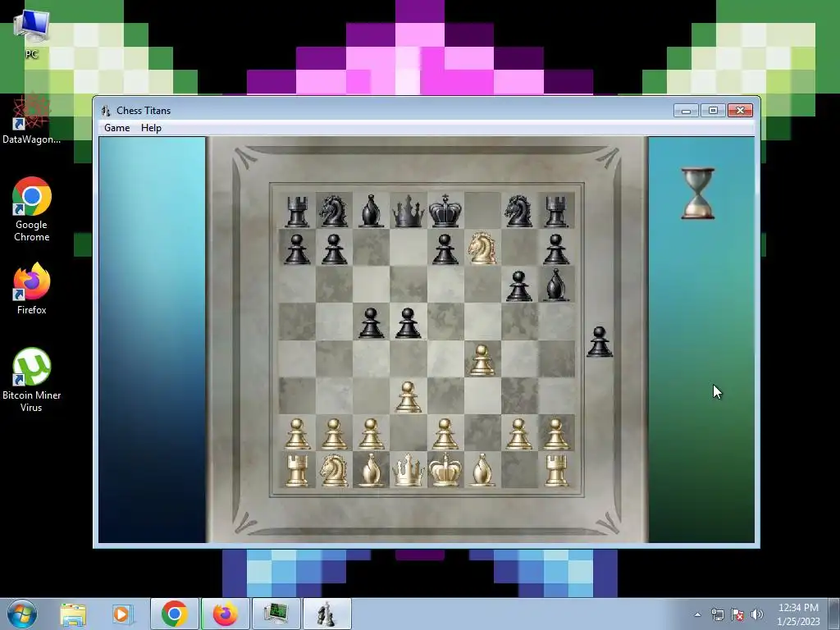Show hidden system tray icons
This screenshot has width=840, height=630.
point(697,614)
